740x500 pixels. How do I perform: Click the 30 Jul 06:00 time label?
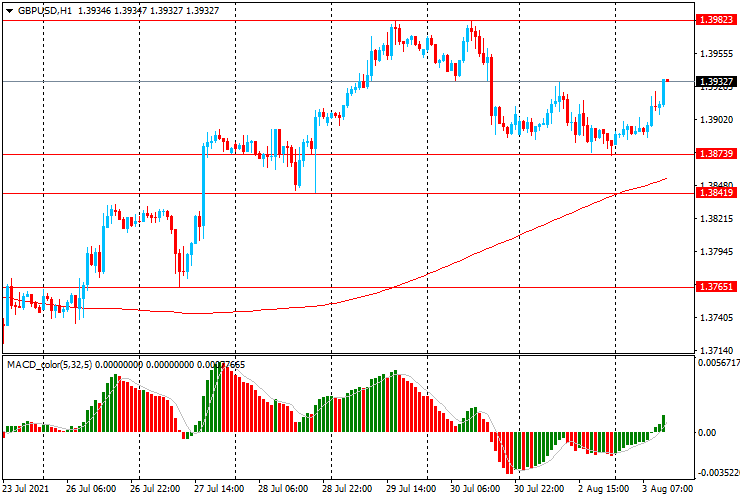pyautogui.click(x=475, y=488)
